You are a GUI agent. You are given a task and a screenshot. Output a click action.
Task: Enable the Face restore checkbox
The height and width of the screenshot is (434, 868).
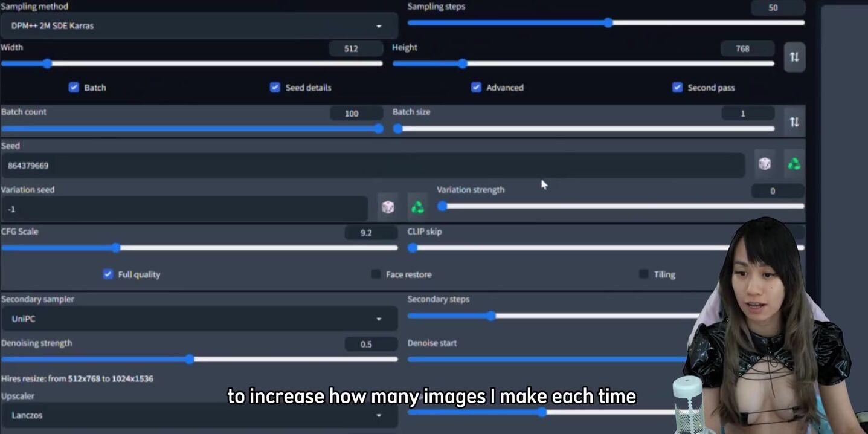[376, 274]
